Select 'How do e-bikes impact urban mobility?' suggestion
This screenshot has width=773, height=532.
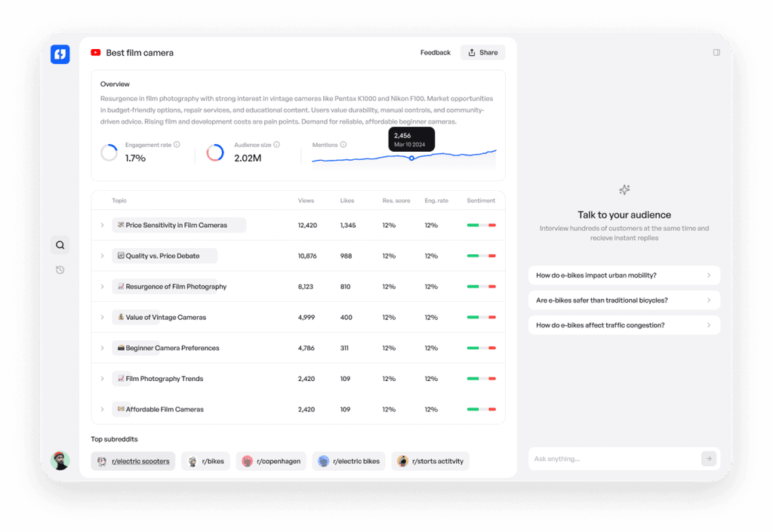(624, 275)
